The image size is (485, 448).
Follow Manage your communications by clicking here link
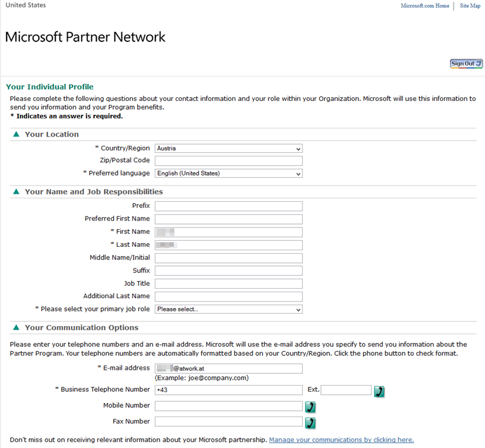tap(341, 440)
